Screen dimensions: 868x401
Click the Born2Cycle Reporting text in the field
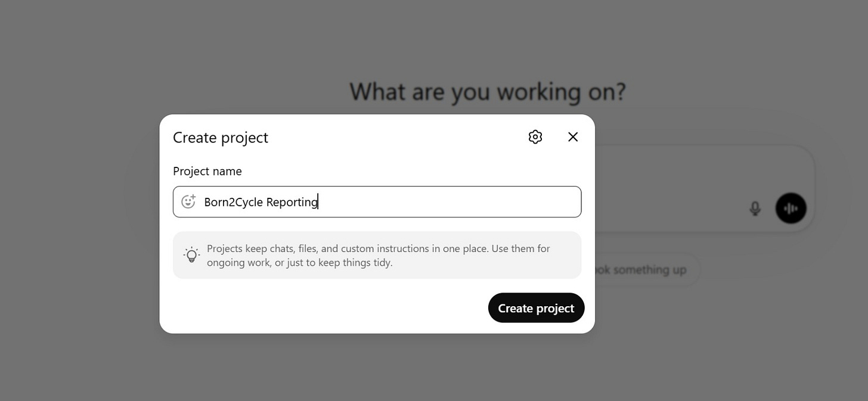(261, 202)
